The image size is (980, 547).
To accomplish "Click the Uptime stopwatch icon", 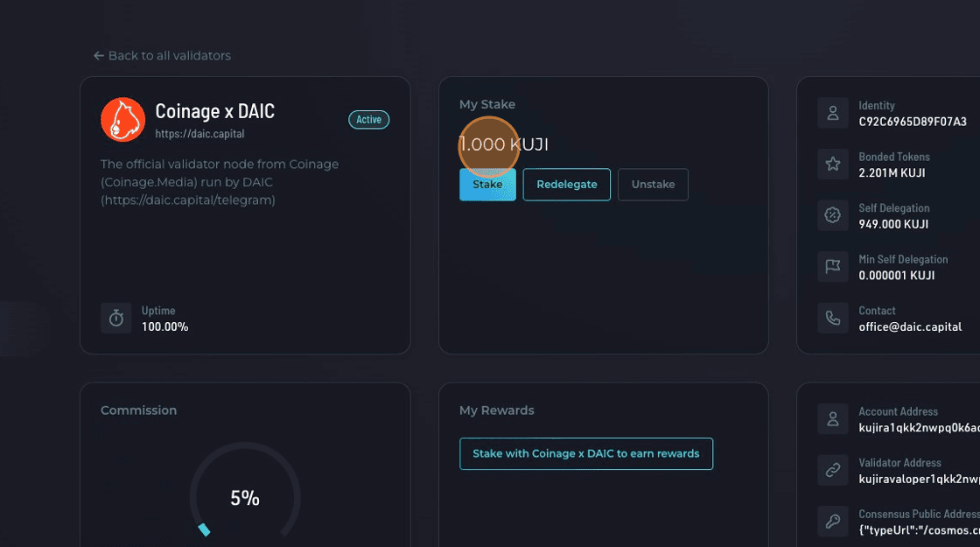I will coord(116,319).
